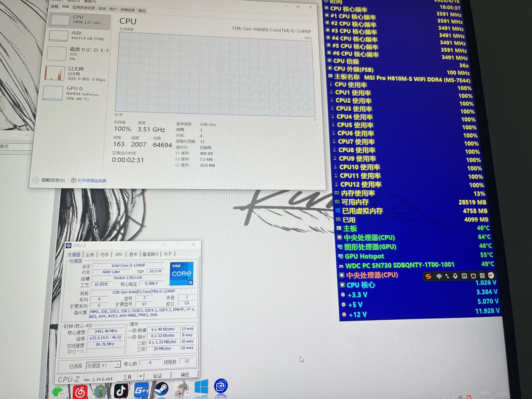Click the Resource Monitor icon in Task Manager
This screenshot has height=399, width=532.
(74, 180)
